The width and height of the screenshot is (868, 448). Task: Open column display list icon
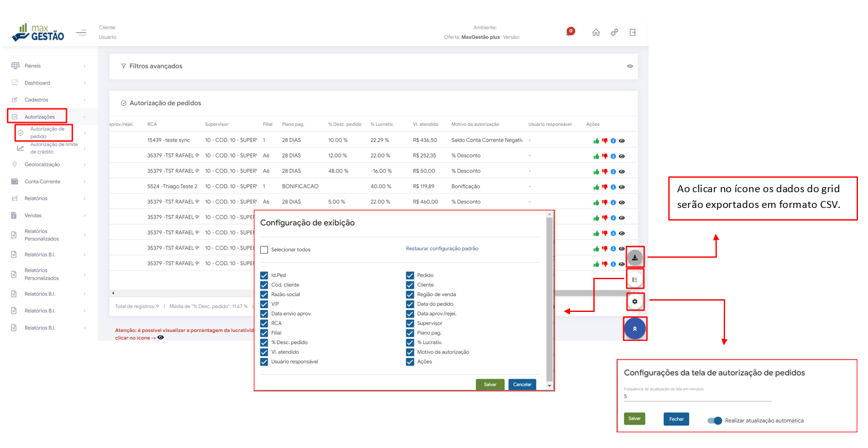click(x=635, y=279)
